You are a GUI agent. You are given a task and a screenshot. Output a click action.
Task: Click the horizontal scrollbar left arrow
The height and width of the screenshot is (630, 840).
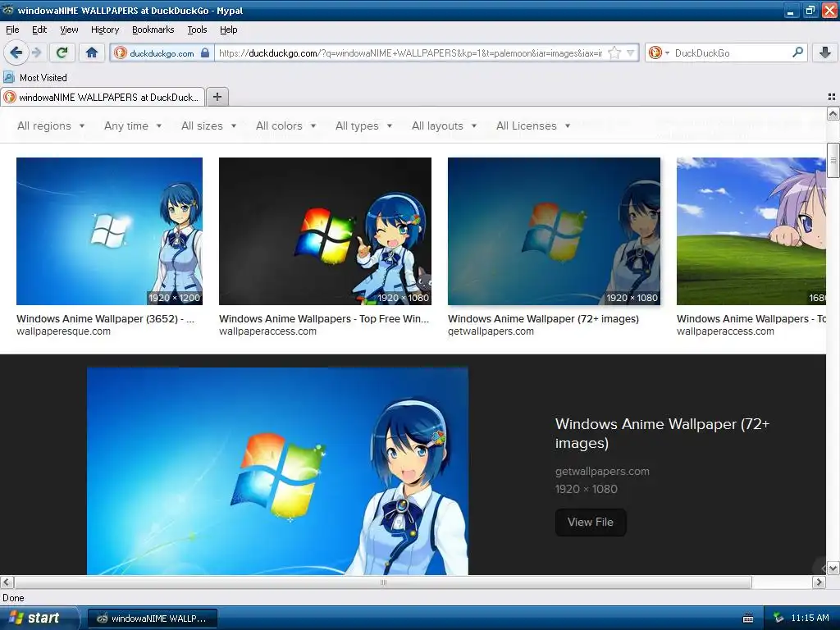tap(7, 582)
